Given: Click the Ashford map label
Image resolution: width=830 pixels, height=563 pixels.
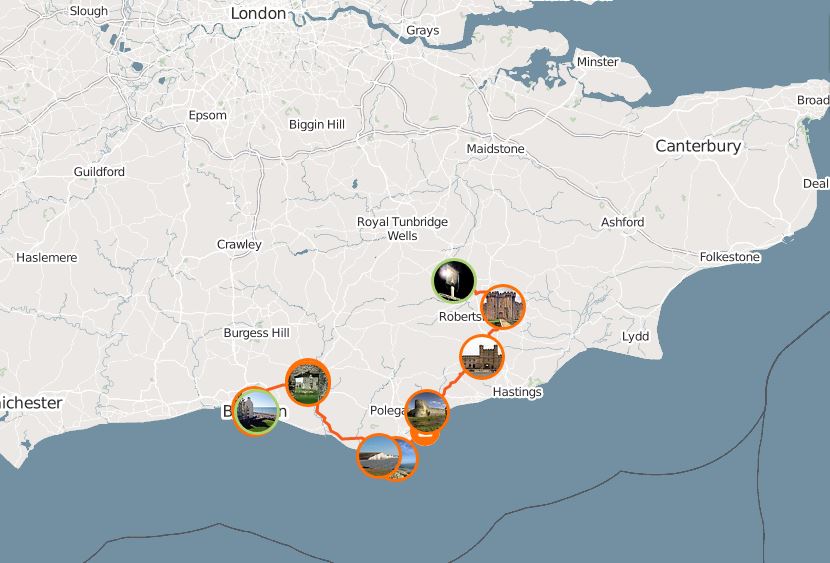Looking at the screenshot, I should [622, 222].
